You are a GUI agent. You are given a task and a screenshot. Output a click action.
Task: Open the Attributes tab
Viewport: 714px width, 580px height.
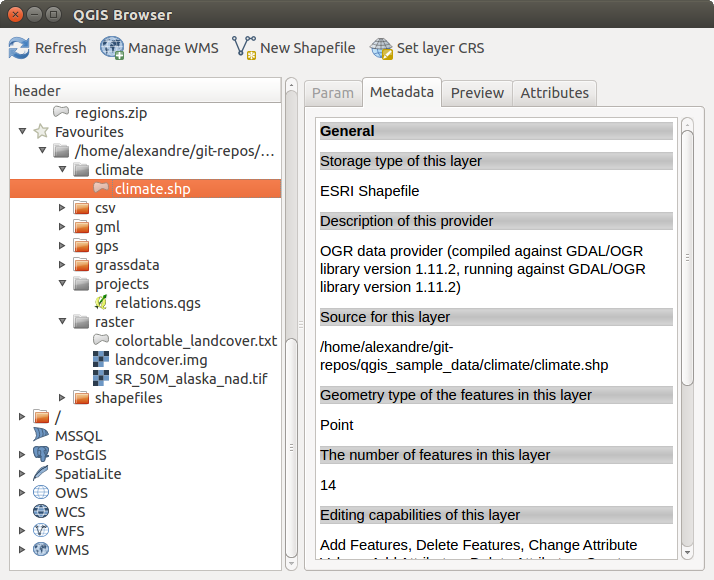[x=554, y=93]
